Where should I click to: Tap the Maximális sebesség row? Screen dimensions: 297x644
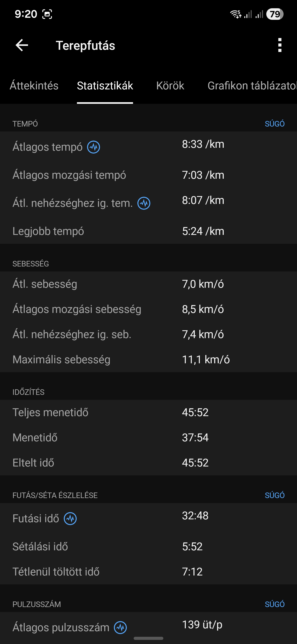pyautogui.click(x=148, y=360)
